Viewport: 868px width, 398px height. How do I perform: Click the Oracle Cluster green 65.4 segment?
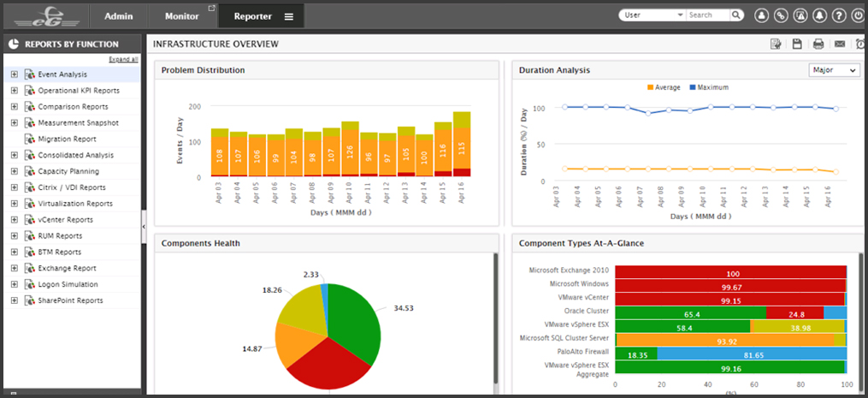(690, 312)
